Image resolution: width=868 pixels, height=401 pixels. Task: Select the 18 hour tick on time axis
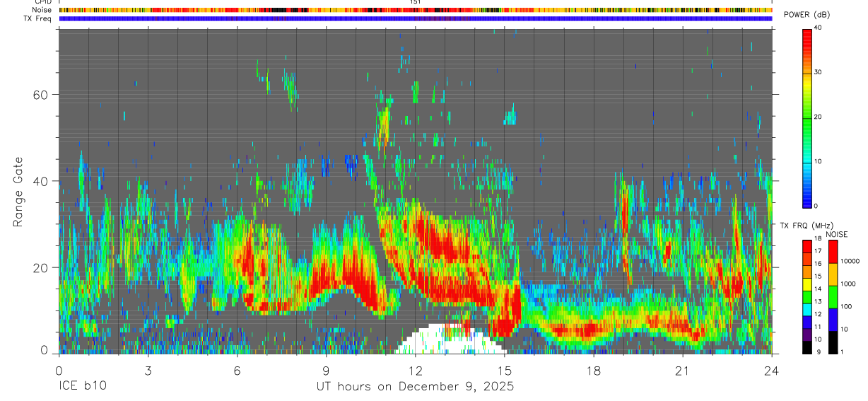click(x=593, y=370)
